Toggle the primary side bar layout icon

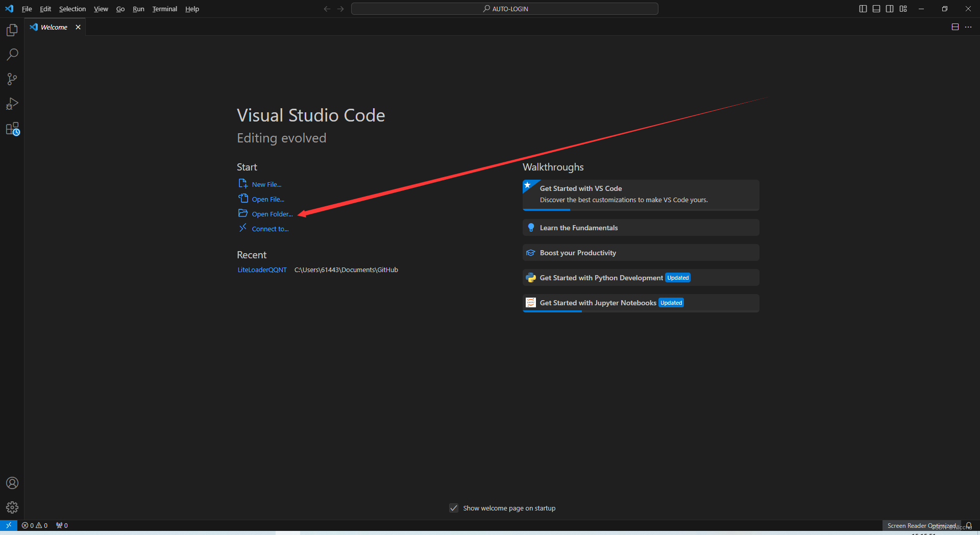(x=863, y=9)
